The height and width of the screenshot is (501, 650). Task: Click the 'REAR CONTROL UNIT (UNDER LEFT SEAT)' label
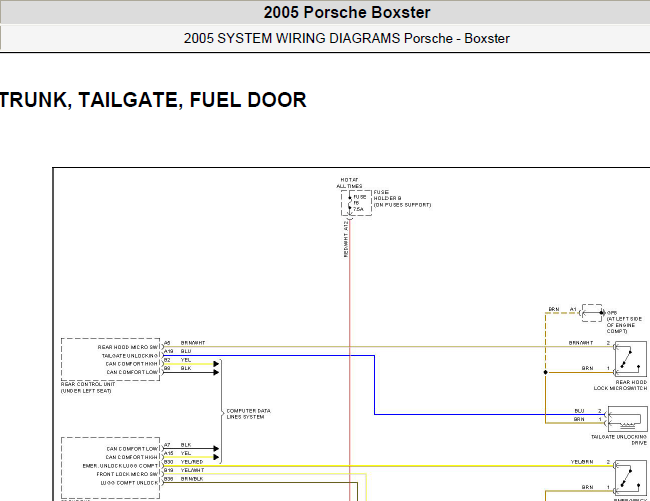pyautogui.click(x=88, y=387)
